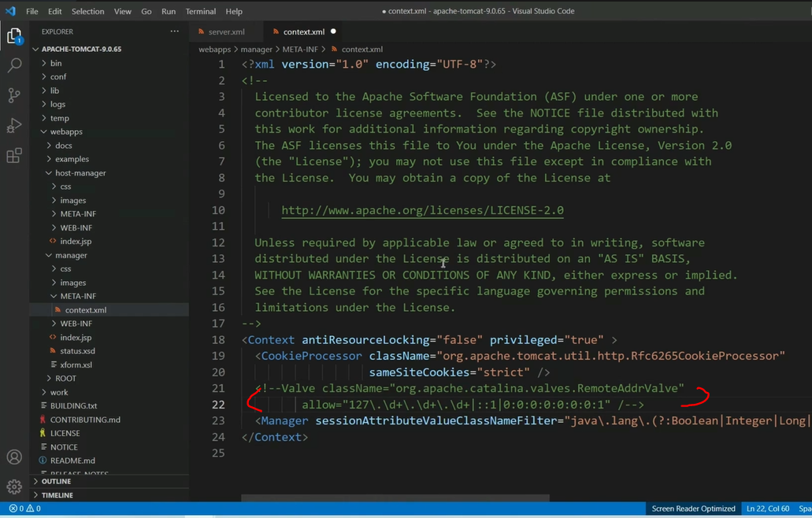Click the VS Code logo icon
Image resolution: width=812 pixels, height=518 pixels.
(x=10, y=11)
